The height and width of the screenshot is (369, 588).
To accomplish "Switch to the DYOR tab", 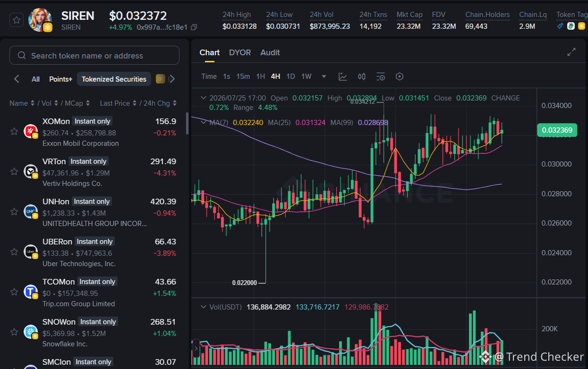I will click(x=240, y=52).
